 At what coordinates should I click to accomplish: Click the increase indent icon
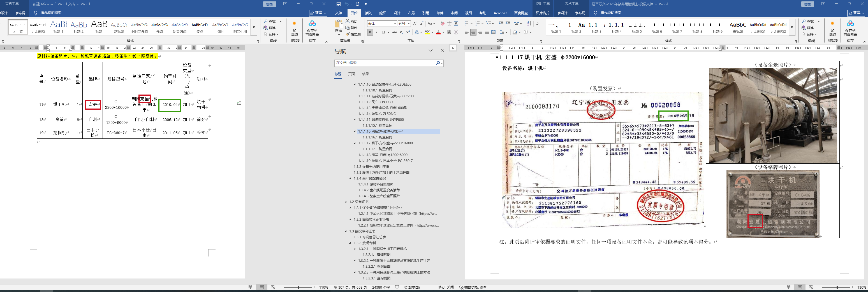pyautogui.click(x=508, y=23)
